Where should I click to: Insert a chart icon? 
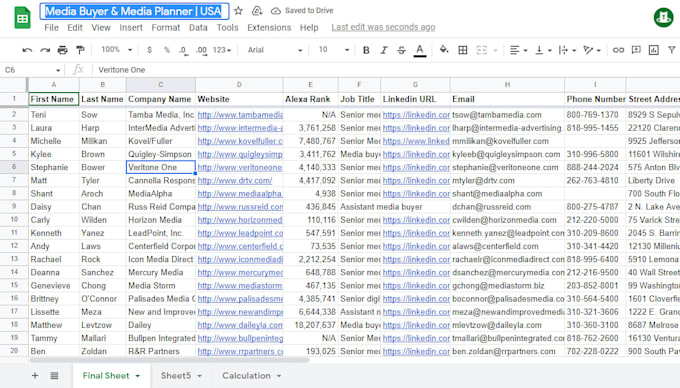tap(654, 50)
